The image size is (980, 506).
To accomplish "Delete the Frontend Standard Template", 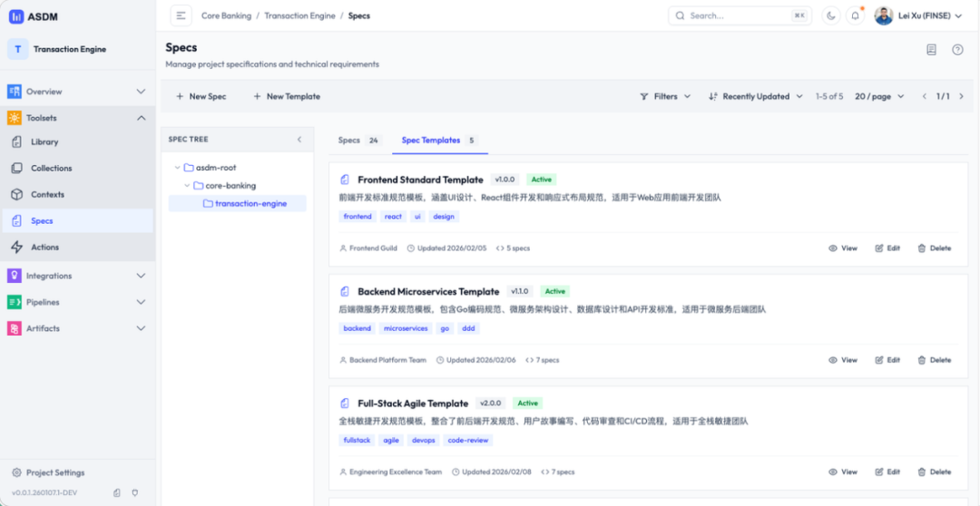I will 935,248.
